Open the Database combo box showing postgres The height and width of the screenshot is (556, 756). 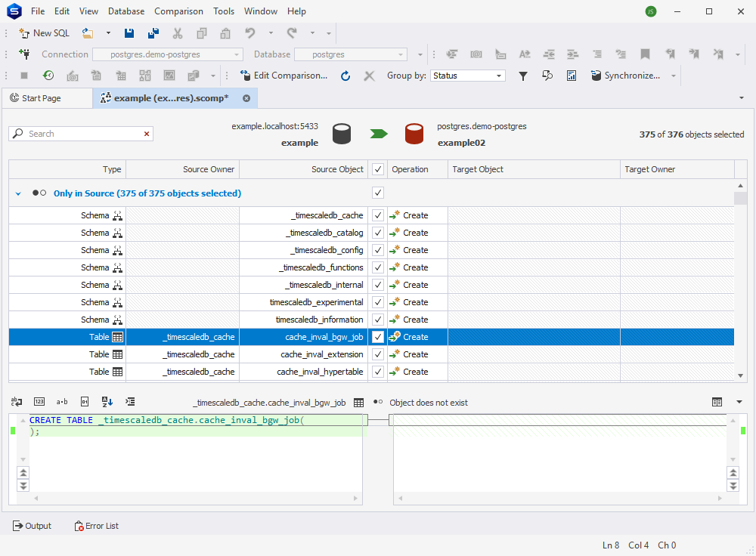(x=350, y=54)
